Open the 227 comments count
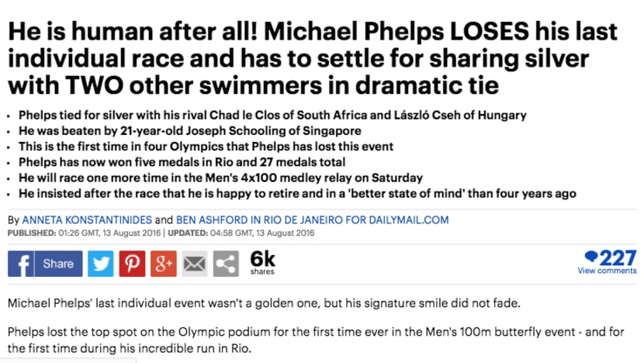Screen dimensions: 644x363 [618, 258]
